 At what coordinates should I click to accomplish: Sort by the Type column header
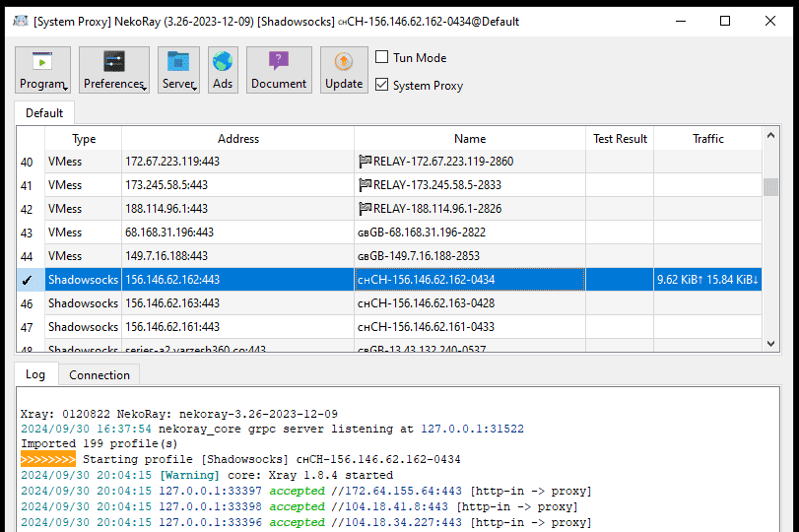84,139
